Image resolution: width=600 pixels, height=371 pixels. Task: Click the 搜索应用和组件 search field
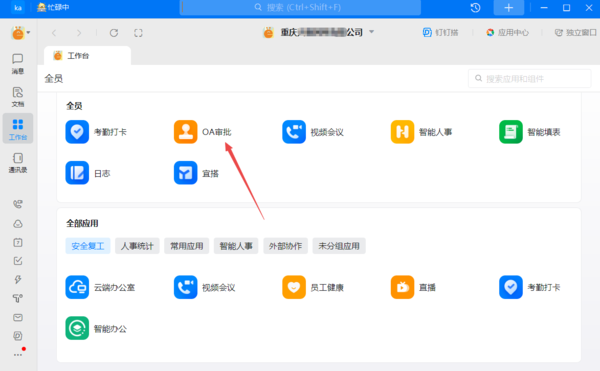point(530,79)
